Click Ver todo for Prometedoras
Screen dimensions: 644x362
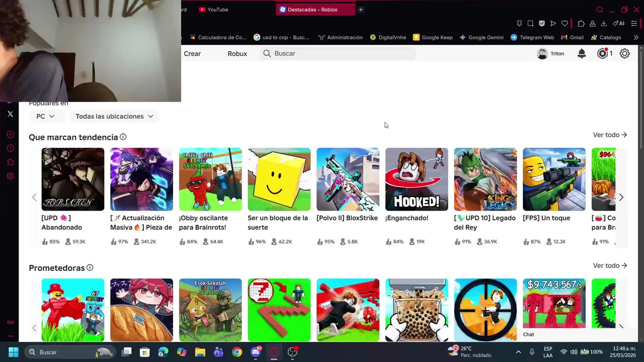pyautogui.click(x=610, y=265)
